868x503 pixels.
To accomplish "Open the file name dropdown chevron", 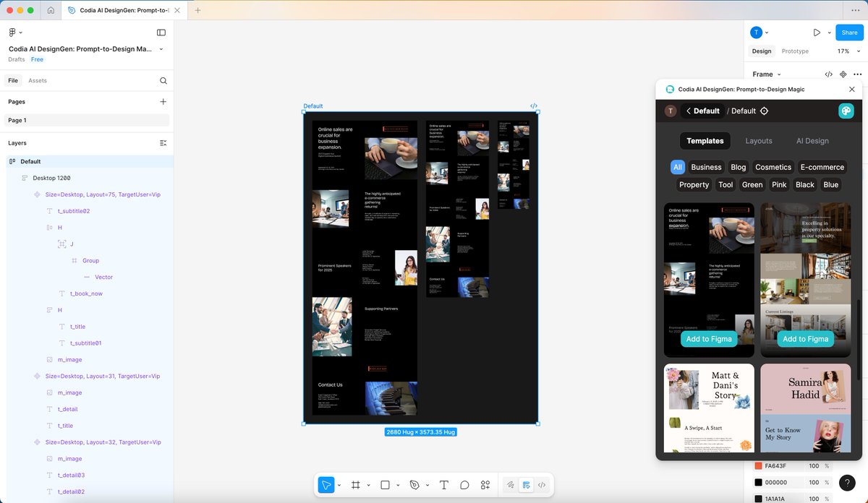I will (x=161, y=49).
